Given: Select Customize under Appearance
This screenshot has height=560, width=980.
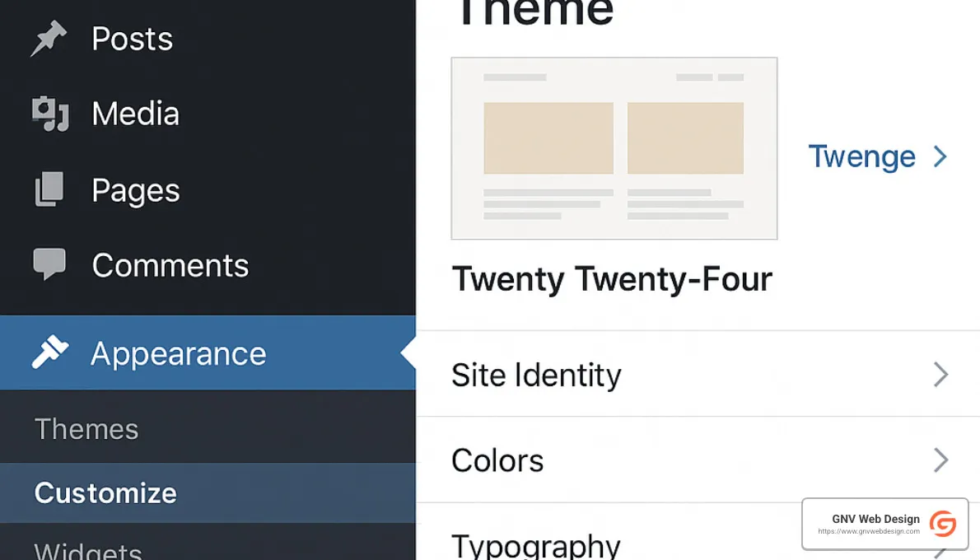Looking at the screenshot, I should pos(105,492).
